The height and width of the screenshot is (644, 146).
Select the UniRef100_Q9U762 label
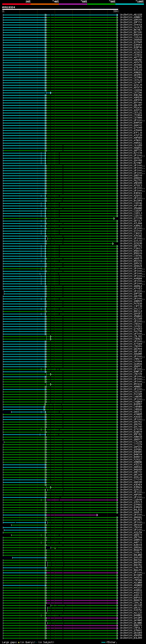[x=131, y=422]
